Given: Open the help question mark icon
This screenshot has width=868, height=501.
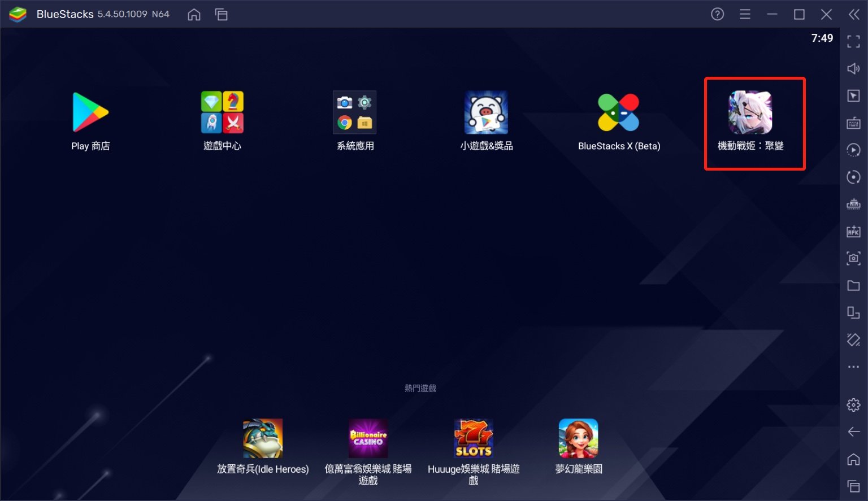Looking at the screenshot, I should click(x=718, y=14).
